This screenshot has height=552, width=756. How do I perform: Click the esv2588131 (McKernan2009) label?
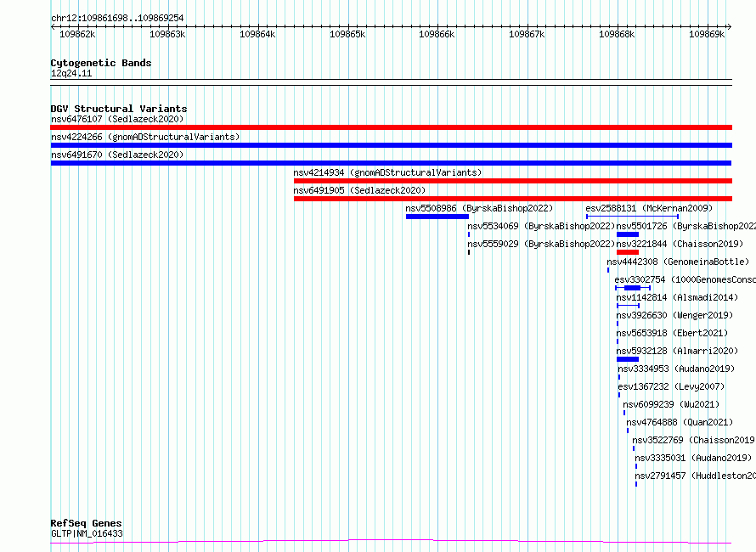[x=649, y=208]
